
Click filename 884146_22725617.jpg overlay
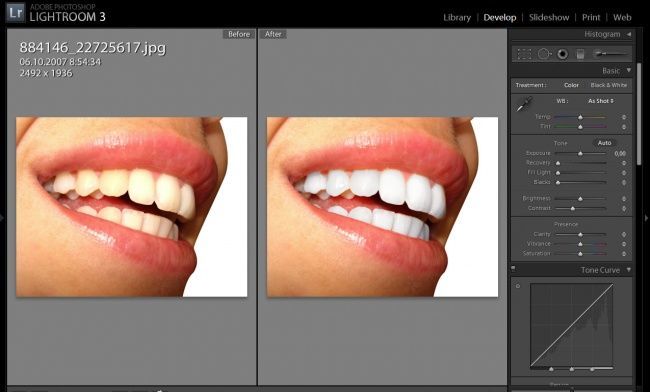[93, 48]
